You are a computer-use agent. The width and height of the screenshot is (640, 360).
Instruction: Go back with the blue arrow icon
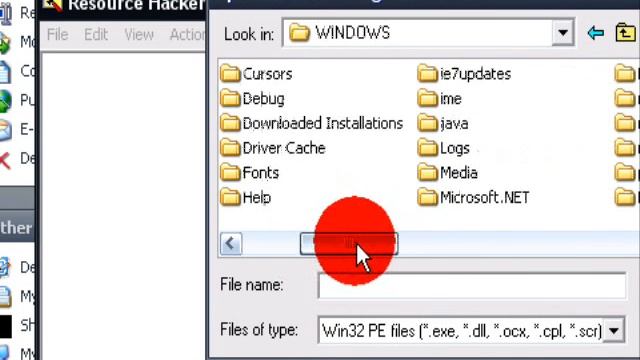point(596,33)
